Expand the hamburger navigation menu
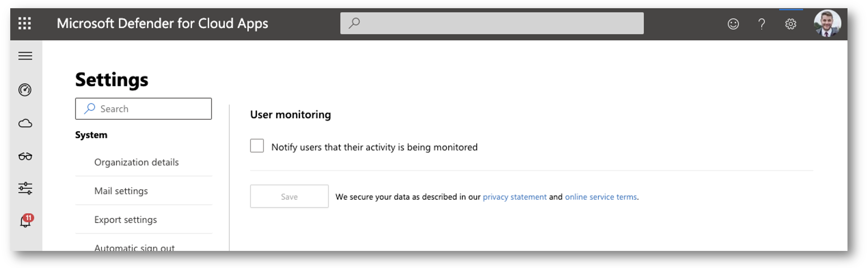The width and height of the screenshot is (868, 268). click(25, 56)
